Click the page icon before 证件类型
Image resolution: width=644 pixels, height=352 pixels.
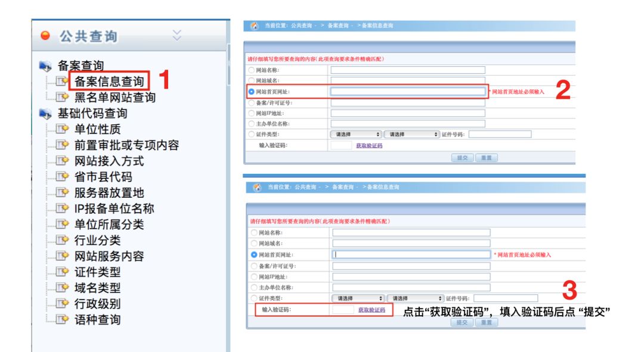tap(62, 272)
